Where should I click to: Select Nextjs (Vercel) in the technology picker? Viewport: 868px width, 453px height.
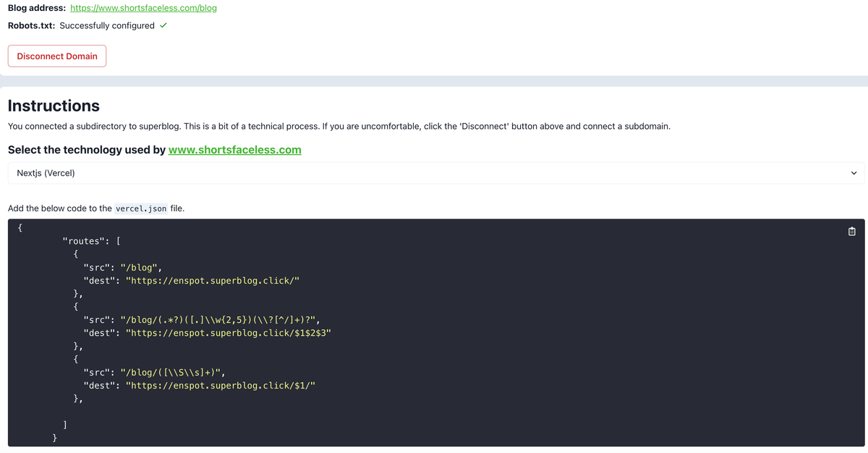coord(46,173)
